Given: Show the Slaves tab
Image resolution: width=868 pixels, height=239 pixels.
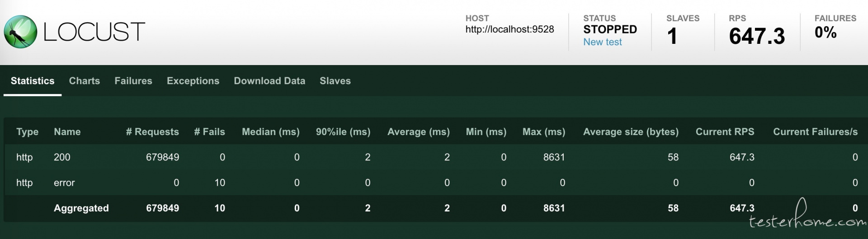Looking at the screenshot, I should click(335, 81).
